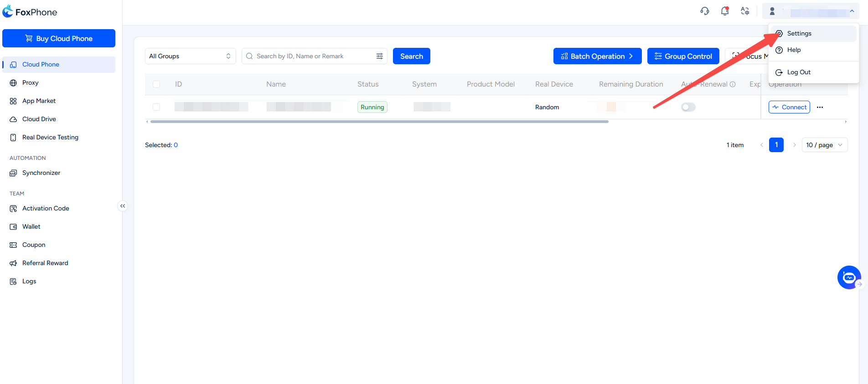
Task: Open Cloud Phone in sidebar
Action: coord(59,65)
